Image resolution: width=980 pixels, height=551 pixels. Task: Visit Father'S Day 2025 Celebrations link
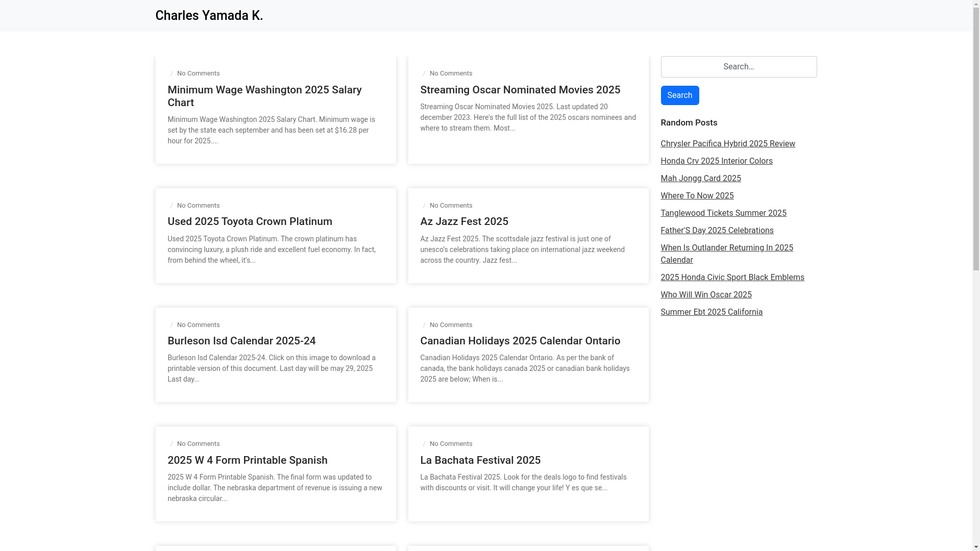717,231
